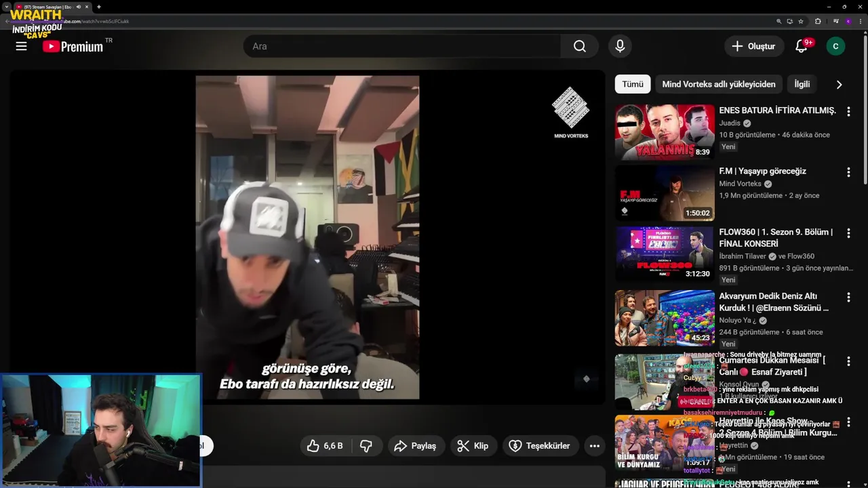
Task: Bookmark this page with the star icon
Action: [x=801, y=21]
